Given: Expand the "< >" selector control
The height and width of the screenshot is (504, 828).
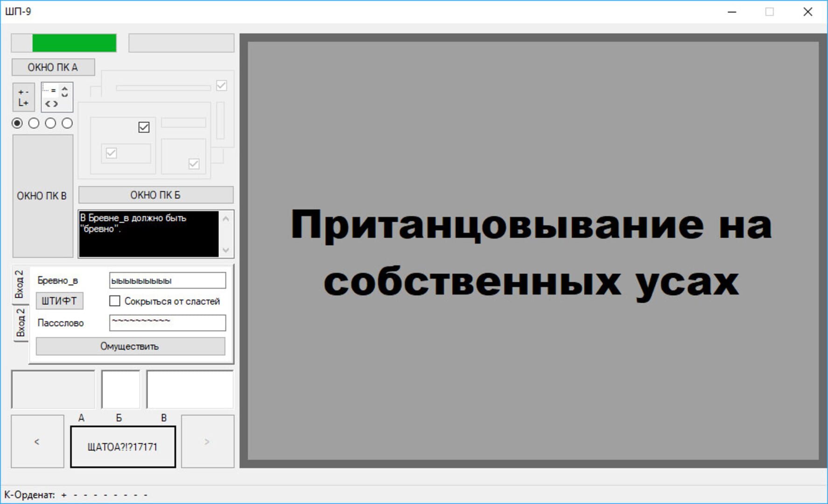Looking at the screenshot, I should point(51,103).
